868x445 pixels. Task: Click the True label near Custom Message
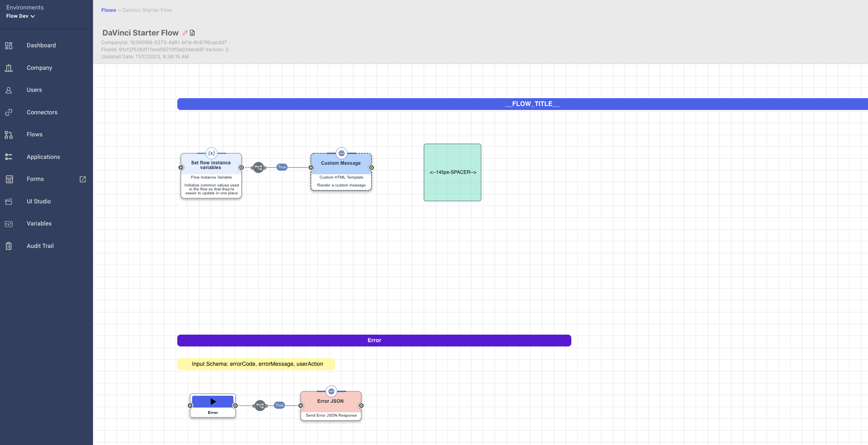(x=282, y=167)
